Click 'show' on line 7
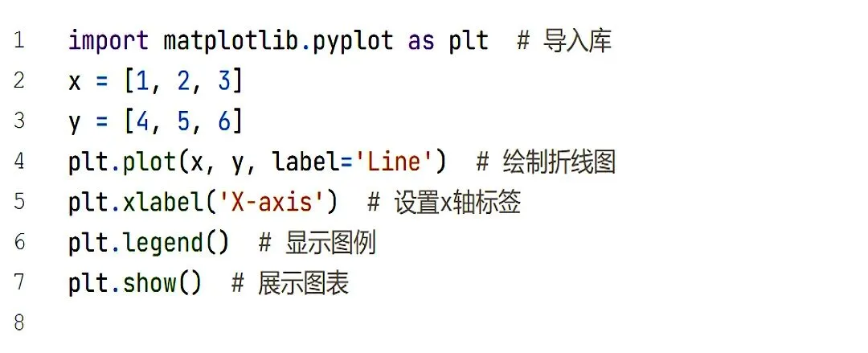Image resolution: width=868 pixels, height=353 pixels. click(x=149, y=282)
